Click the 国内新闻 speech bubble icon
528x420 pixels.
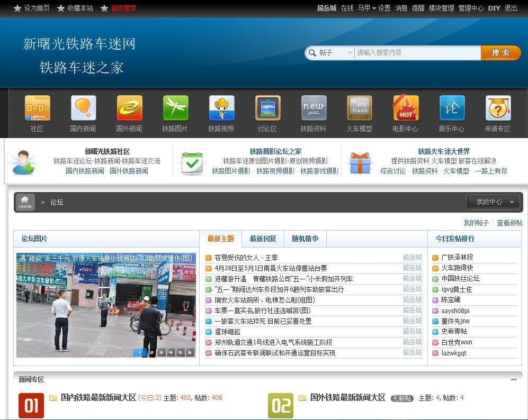(83, 108)
